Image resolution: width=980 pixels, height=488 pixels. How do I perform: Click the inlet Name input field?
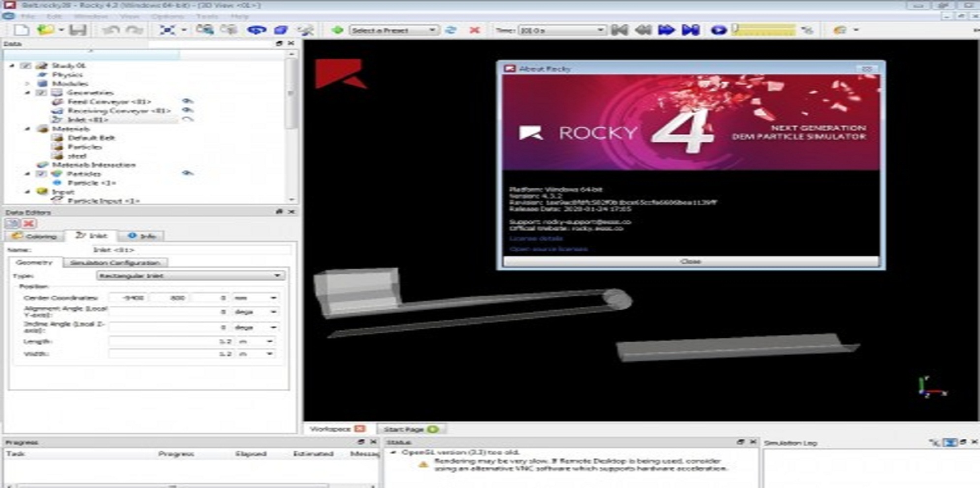pyautogui.click(x=191, y=250)
